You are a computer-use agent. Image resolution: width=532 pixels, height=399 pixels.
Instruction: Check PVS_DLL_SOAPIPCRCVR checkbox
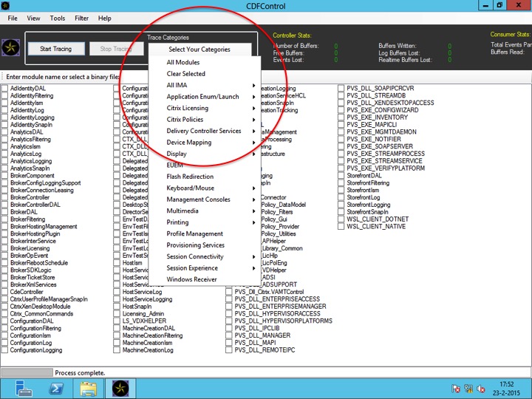pos(341,88)
